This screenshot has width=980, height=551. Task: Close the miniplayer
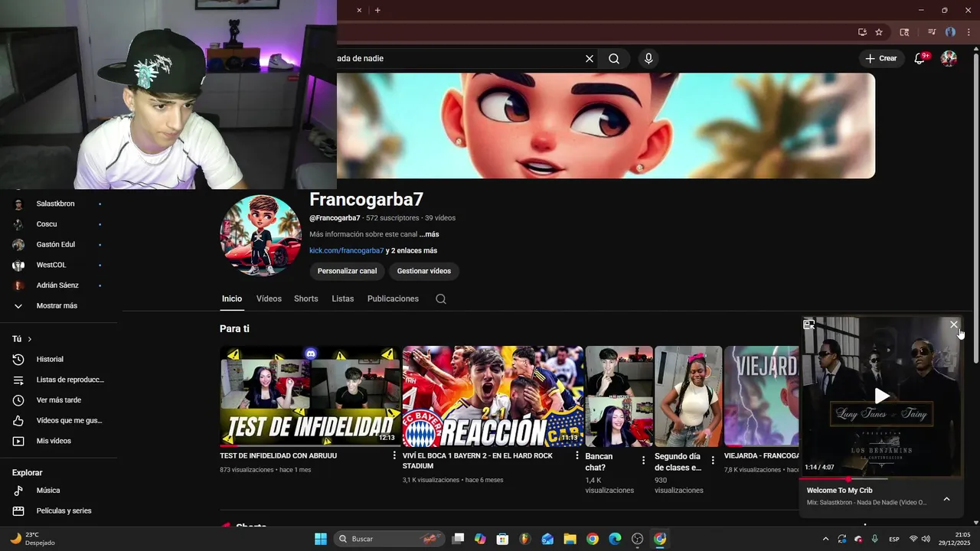[954, 324]
